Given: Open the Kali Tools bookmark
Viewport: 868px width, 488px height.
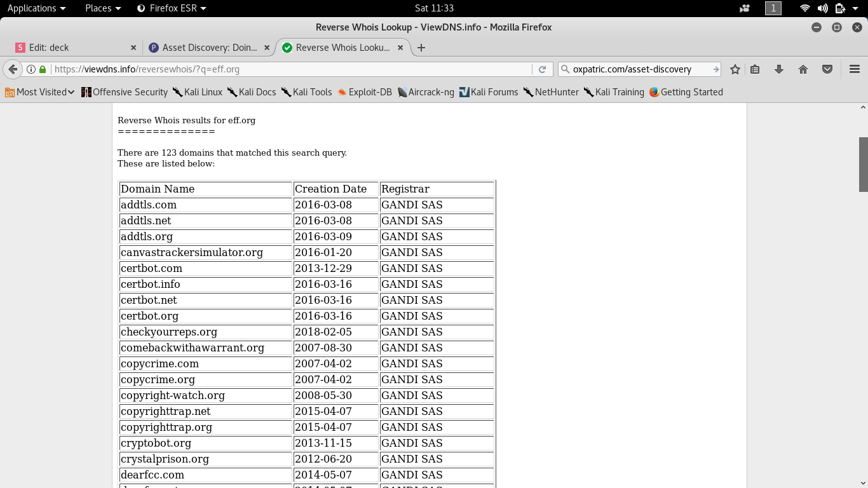Looking at the screenshot, I should pos(307,92).
